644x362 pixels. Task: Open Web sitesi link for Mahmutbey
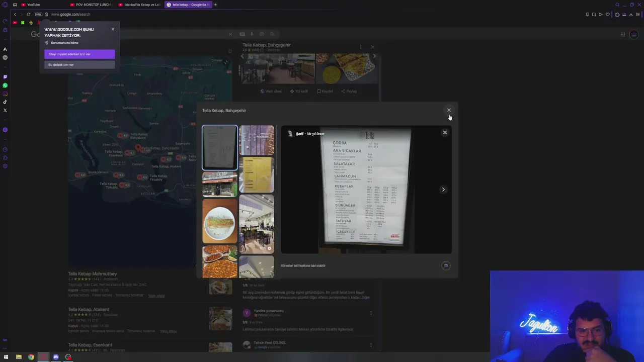pos(156,296)
